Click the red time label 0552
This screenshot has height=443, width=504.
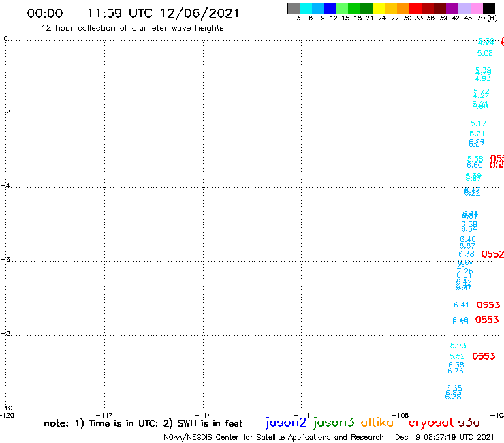click(492, 254)
